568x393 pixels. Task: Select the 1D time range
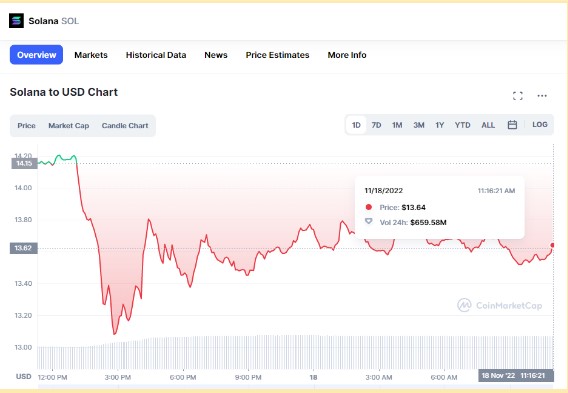pyautogui.click(x=356, y=125)
